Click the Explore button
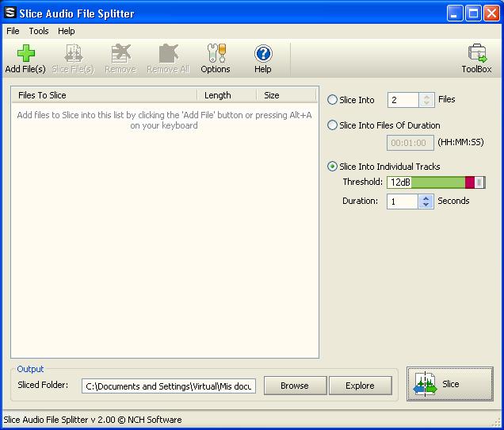The width and height of the screenshot is (504, 430). click(361, 386)
